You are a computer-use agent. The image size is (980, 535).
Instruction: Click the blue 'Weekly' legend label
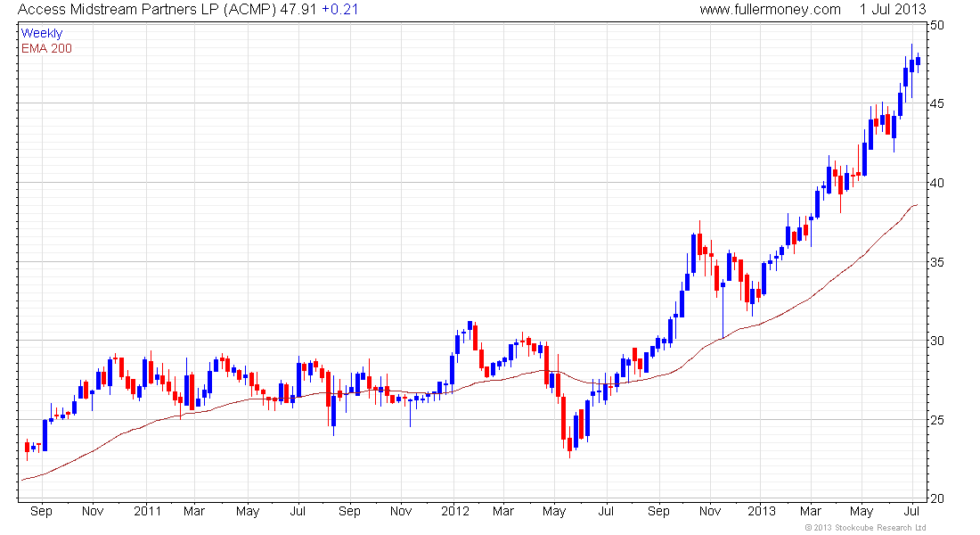[x=42, y=33]
